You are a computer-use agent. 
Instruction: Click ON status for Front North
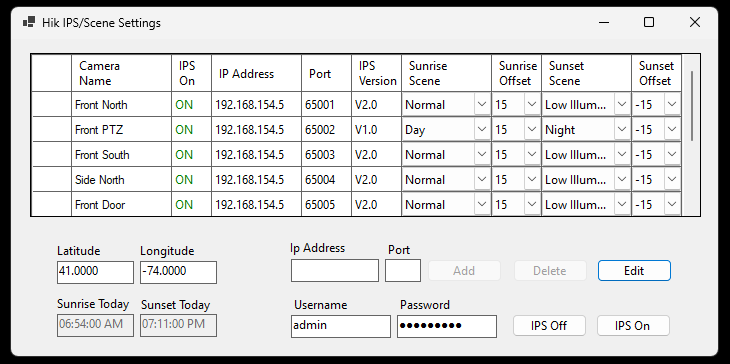(x=191, y=105)
